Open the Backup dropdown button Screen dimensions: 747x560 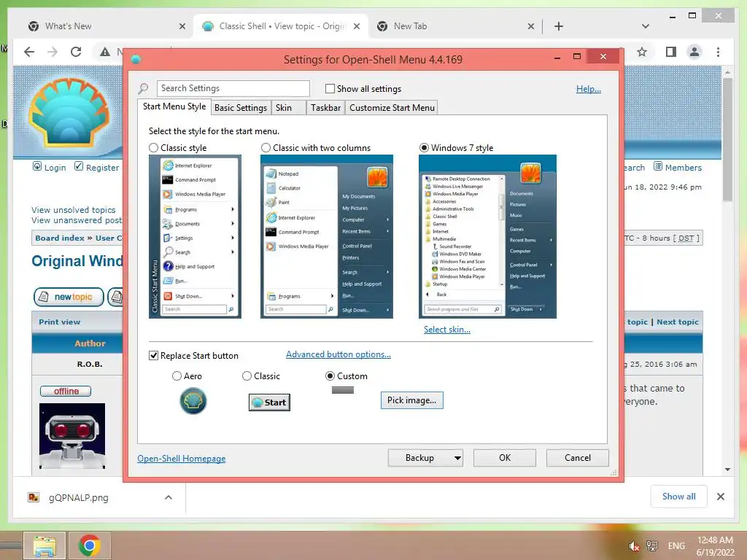tap(425, 458)
